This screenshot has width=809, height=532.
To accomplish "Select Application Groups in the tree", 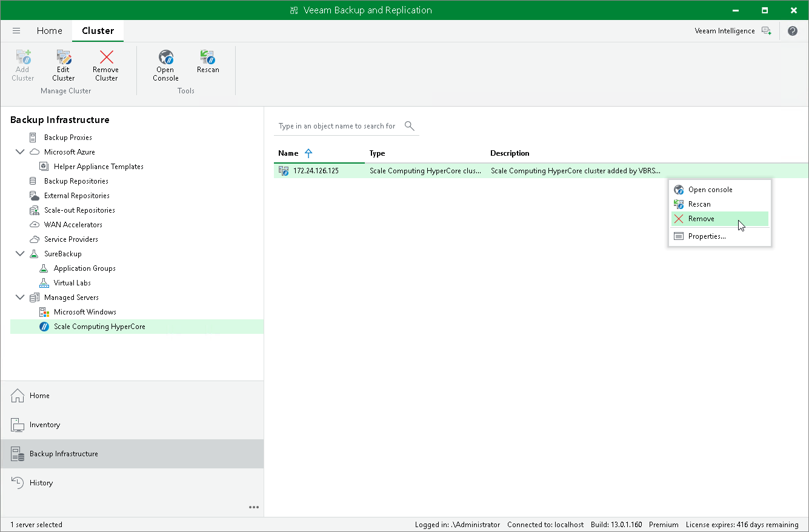I will pyautogui.click(x=85, y=268).
